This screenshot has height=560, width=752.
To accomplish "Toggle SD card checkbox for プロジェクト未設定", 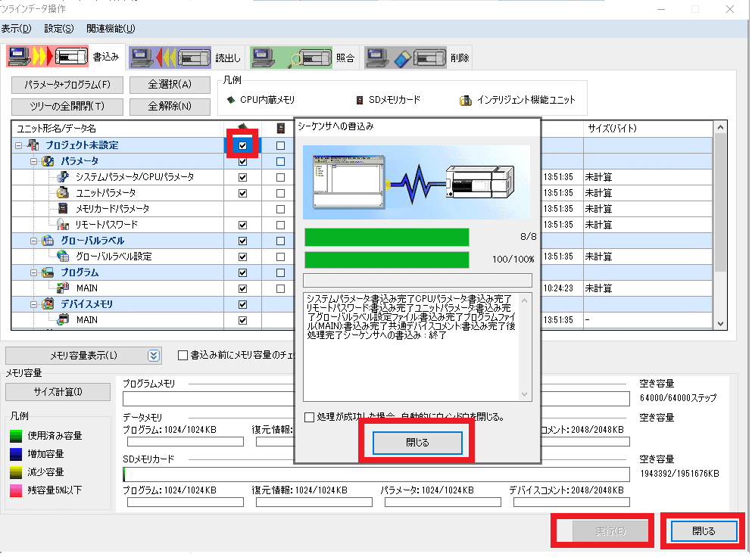I will (x=280, y=145).
